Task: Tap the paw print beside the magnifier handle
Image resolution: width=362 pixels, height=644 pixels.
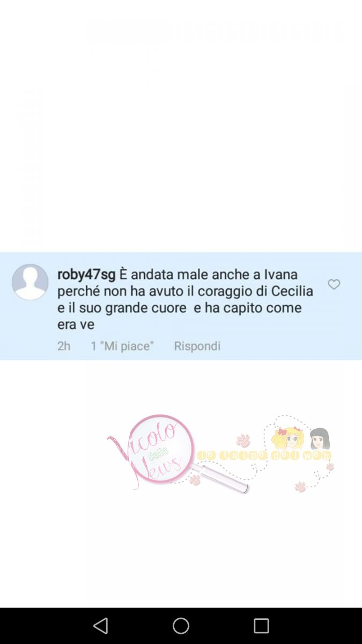Action: 195,479
